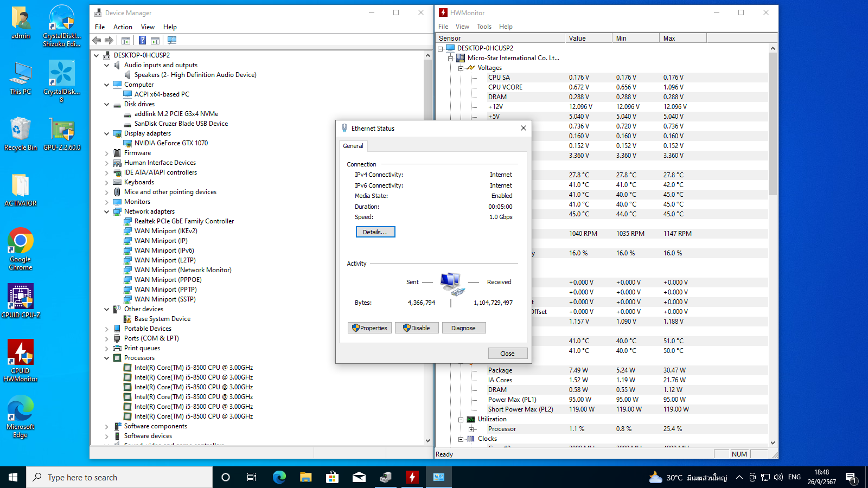Image resolution: width=868 pixels, height=488 pixels.
Task: Expand Human Interface Devices node
Action: pos(107,163)
